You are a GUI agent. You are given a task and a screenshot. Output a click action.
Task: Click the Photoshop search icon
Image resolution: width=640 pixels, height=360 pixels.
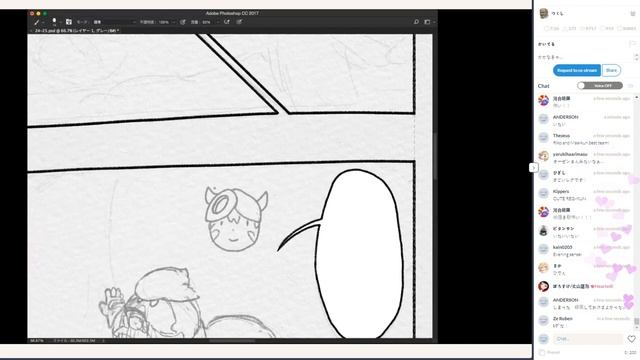point(416,22)
